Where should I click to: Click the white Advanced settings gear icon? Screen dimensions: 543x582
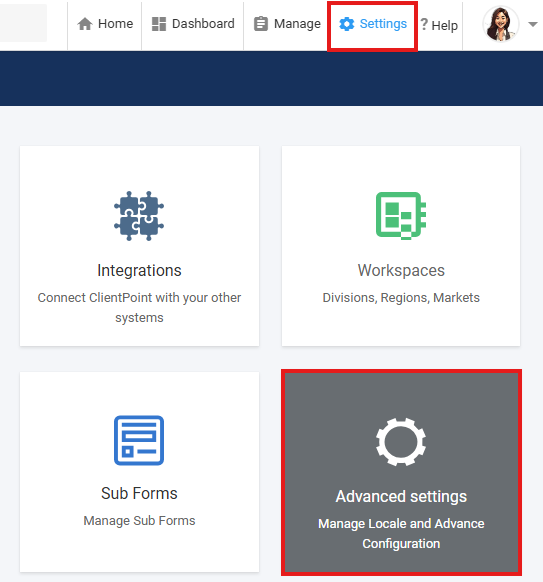point(401,442)
